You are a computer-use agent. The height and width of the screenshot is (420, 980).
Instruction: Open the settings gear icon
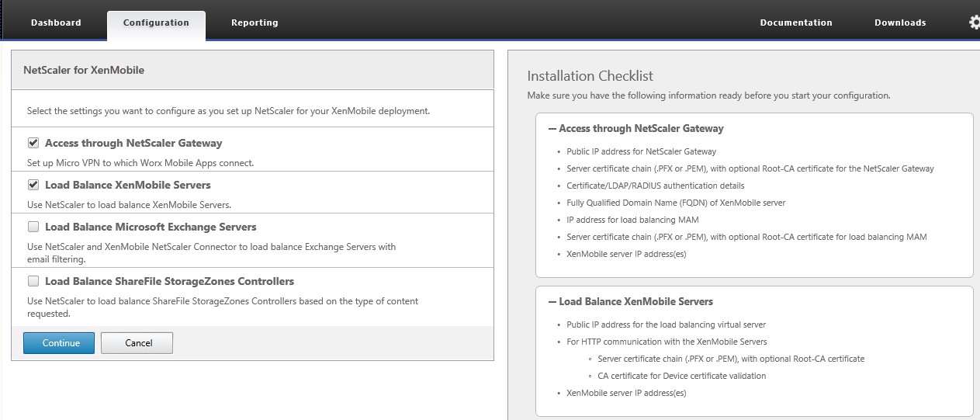pos(974,23)
